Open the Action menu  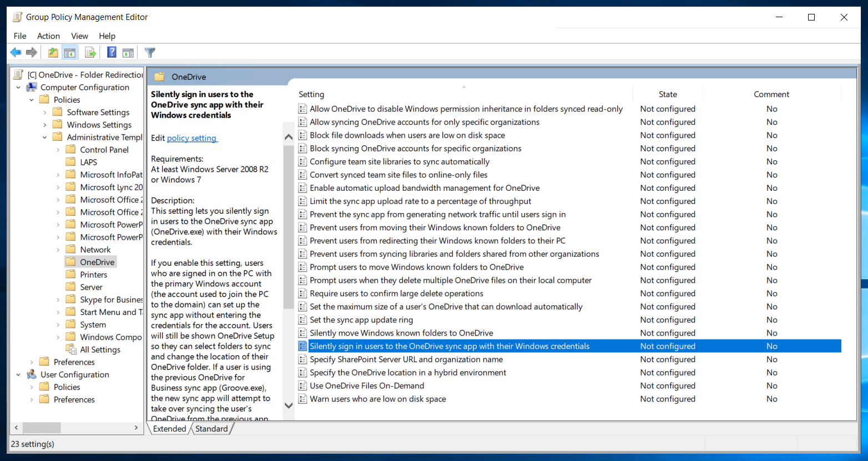(x=48, y=36)
